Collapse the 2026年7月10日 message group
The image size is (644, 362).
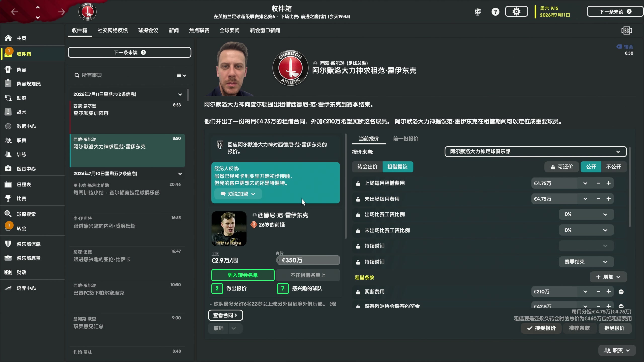(180, 174)
